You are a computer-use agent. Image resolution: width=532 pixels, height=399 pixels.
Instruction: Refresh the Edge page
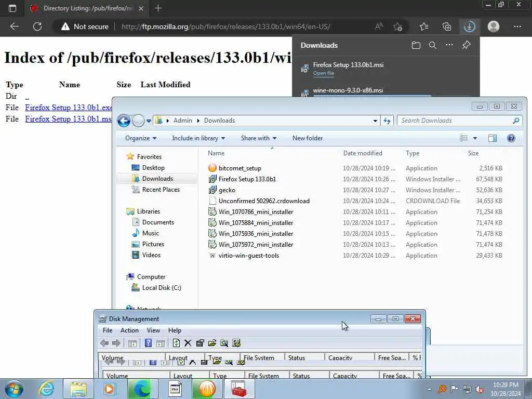tap(37, 26)
